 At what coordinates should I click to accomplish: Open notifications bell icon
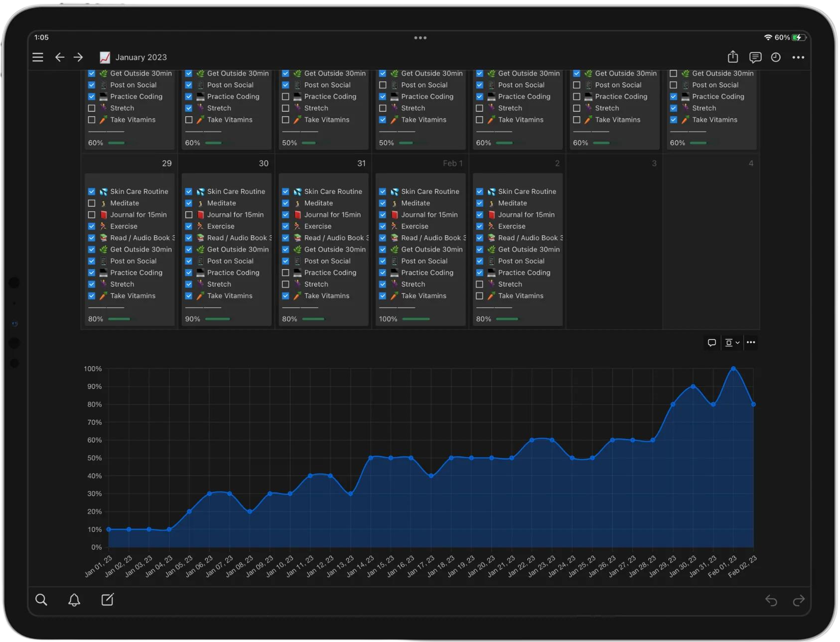74,600
